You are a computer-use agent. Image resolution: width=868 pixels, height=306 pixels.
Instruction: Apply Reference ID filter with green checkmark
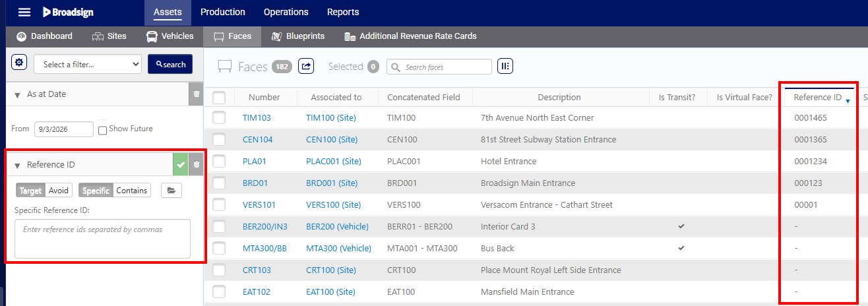180,165
